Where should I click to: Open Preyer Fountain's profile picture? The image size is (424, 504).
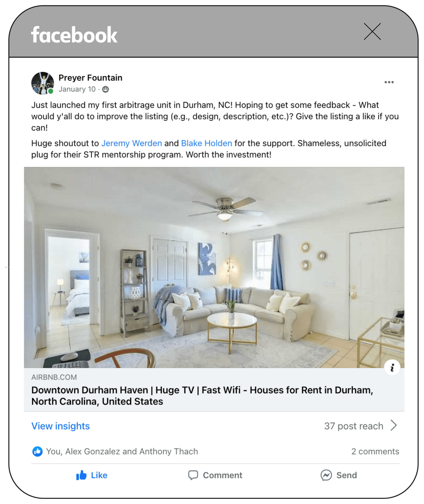(x=43, y=83)
